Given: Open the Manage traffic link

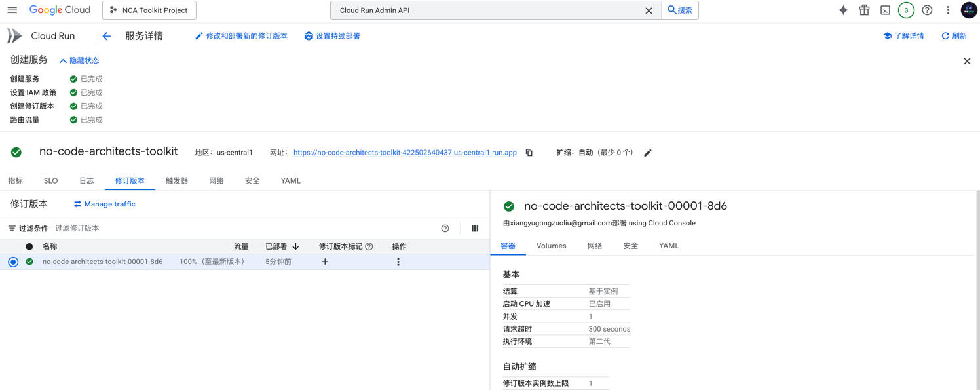Looking at the screenshot, I should pyautogui.click(x=104, y=204).
